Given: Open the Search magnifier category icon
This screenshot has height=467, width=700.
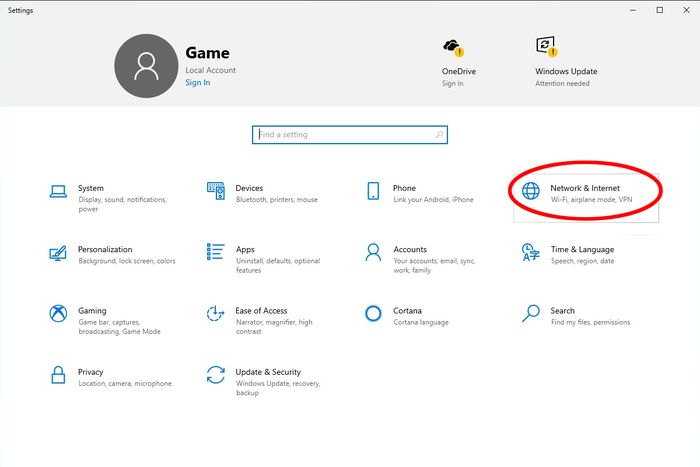Looking at the screenshot, I should pos(531,313).
